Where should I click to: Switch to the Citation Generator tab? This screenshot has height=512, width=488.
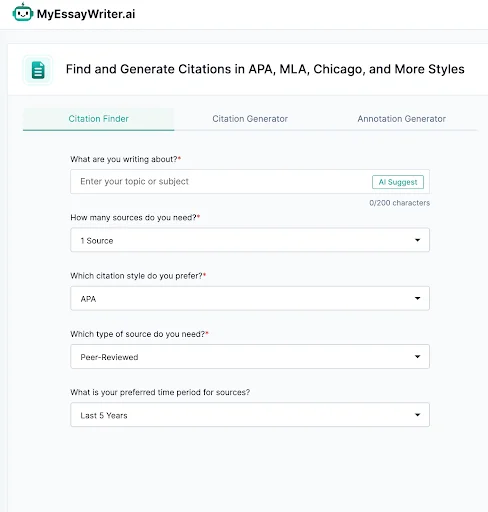tap(250, 119)
